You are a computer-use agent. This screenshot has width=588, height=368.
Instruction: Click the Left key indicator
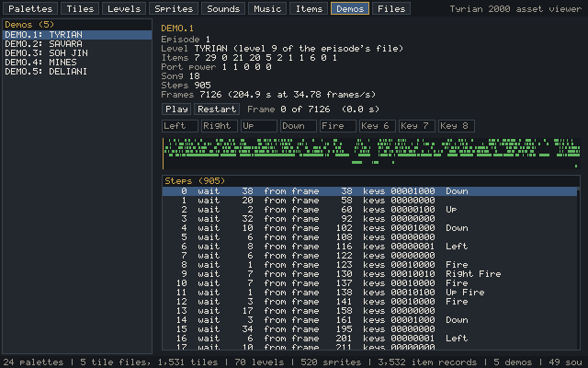point(180,126)
